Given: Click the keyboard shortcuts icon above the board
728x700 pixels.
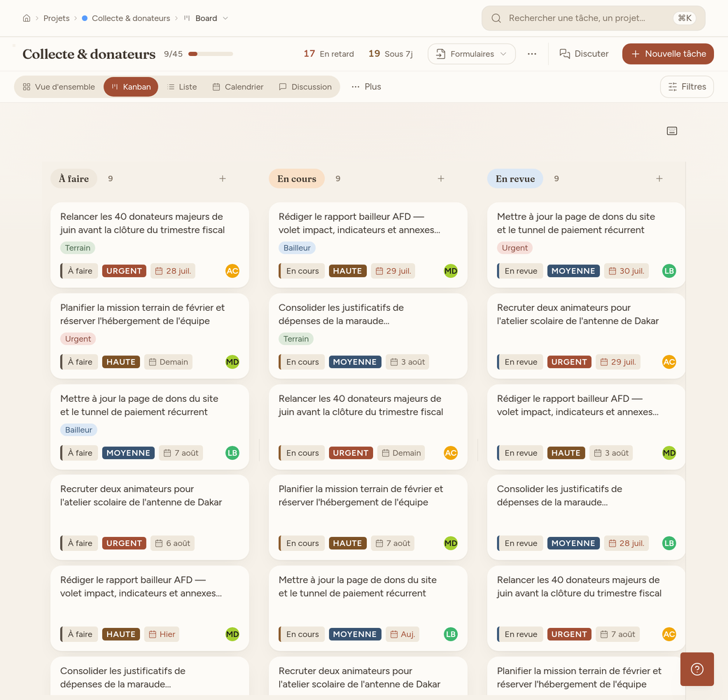Looking at the screenshot, I should 672,131.
